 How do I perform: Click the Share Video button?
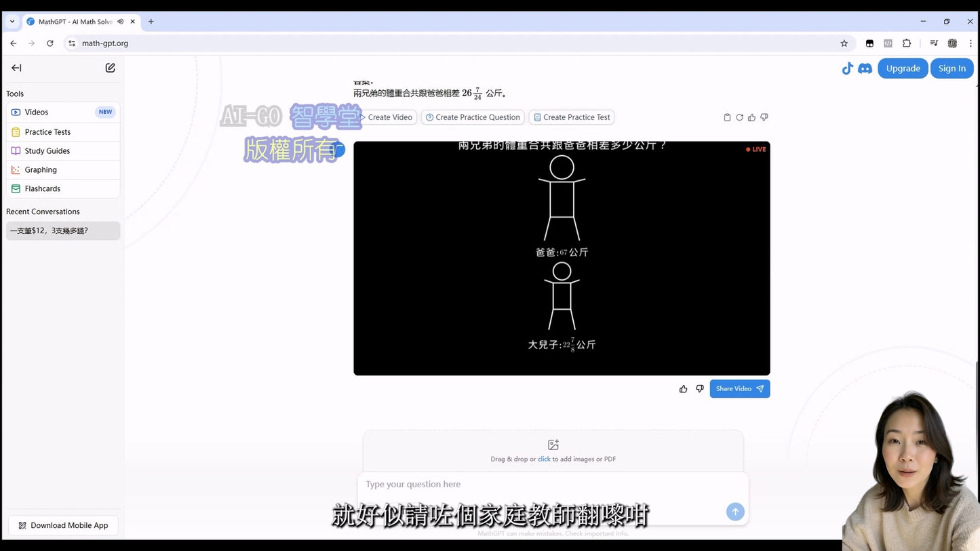click(739, 388)
